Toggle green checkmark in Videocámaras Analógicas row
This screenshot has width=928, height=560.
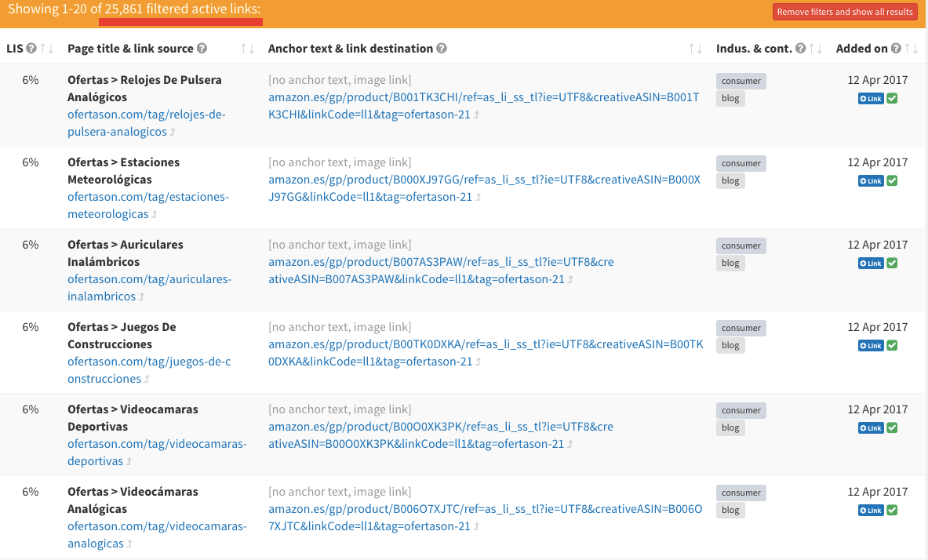coord(893,511)
